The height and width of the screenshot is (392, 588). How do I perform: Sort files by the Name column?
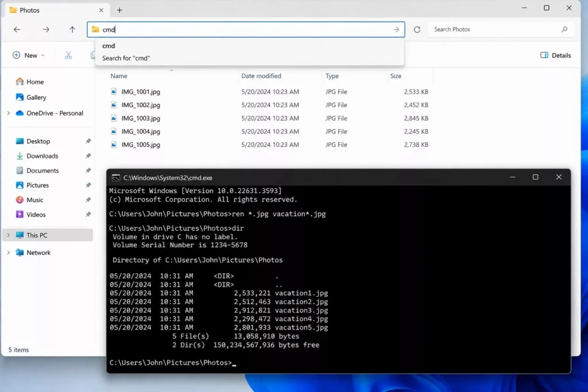(x=119, y=76)
